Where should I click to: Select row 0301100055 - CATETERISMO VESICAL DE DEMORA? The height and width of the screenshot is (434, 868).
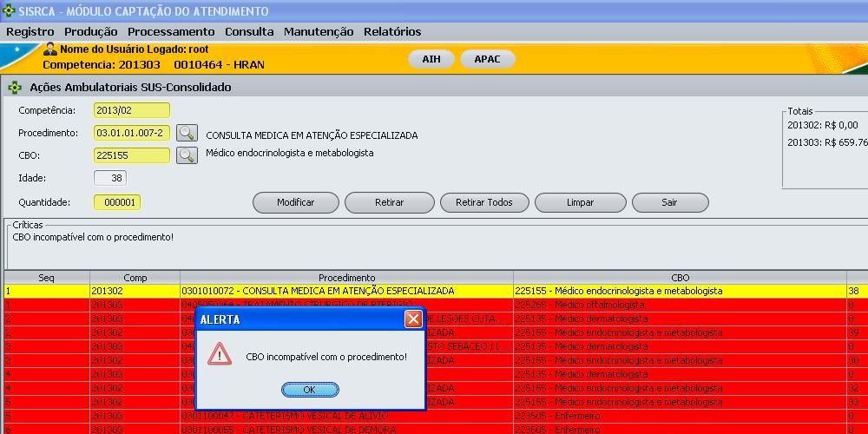point(437,429)
